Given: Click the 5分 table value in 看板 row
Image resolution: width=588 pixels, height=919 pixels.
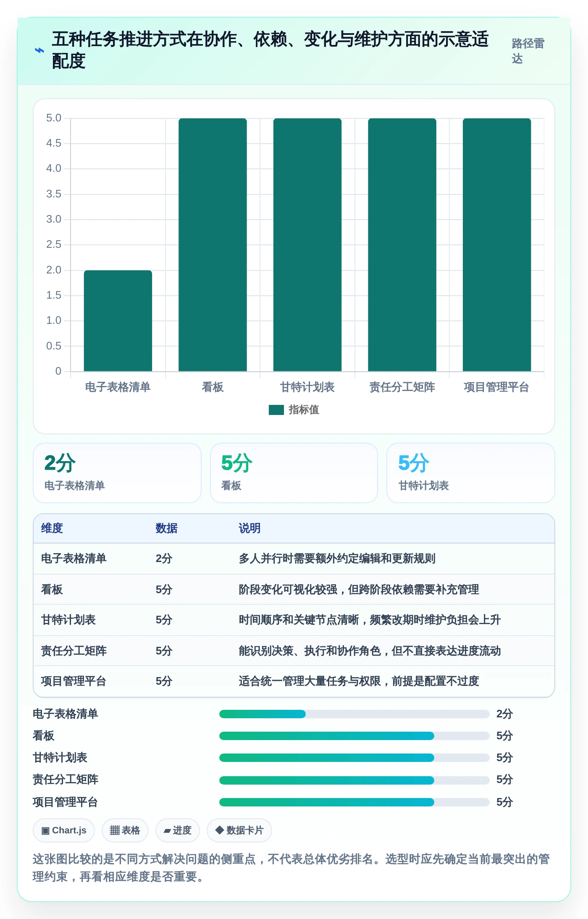Looking at the screenshot, I should click(164, 590).
